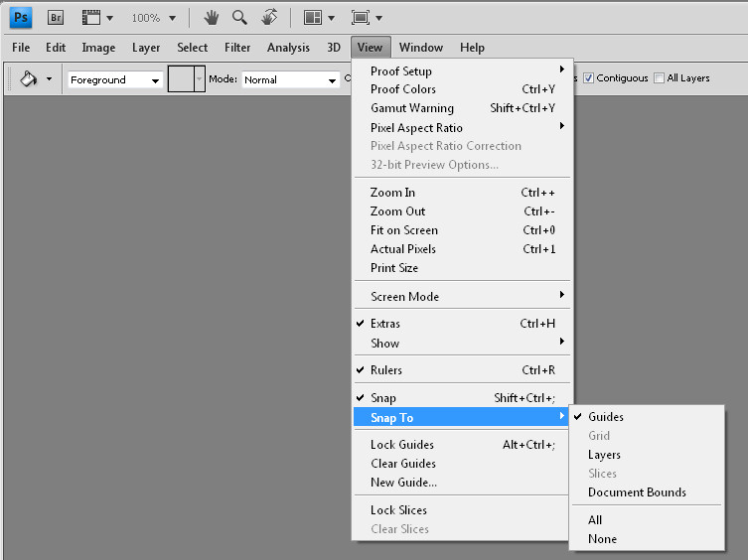Open the Help menu
748x560 pixels.
point(472,48)
